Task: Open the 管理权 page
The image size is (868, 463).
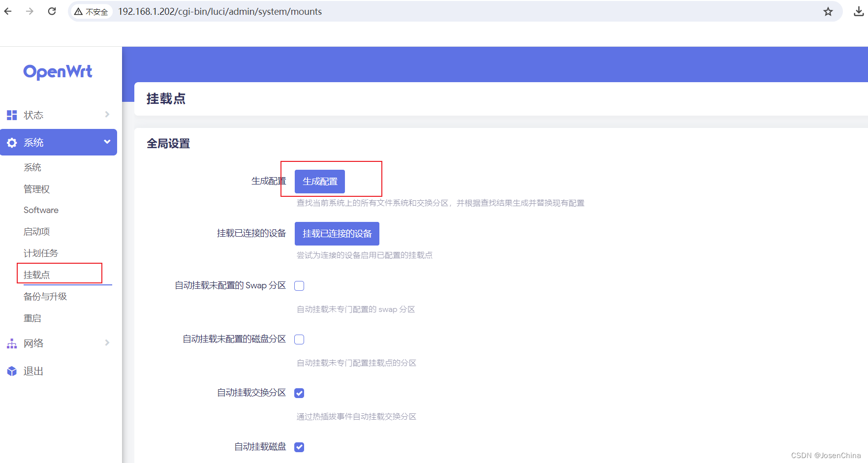Action: click(x=37, y=189)
